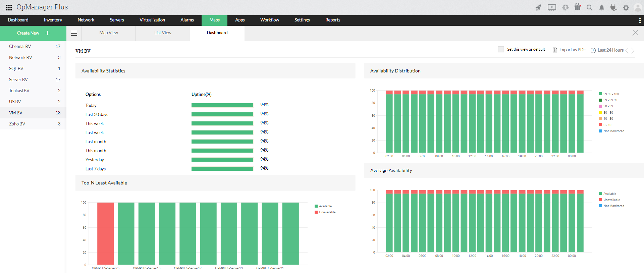This screenshot has width=644, height=273.
Task: Toggle the 10 - 50 legend swatch
Action: (x=600, y=119)
